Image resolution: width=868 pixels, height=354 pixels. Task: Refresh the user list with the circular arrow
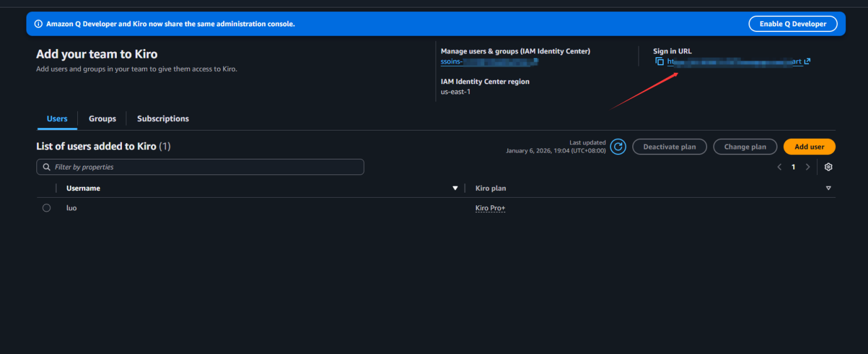point(618,147)
